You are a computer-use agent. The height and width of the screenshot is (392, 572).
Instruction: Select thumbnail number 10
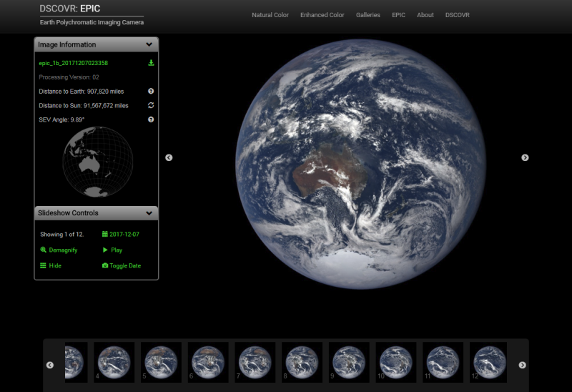pos(396,362)
